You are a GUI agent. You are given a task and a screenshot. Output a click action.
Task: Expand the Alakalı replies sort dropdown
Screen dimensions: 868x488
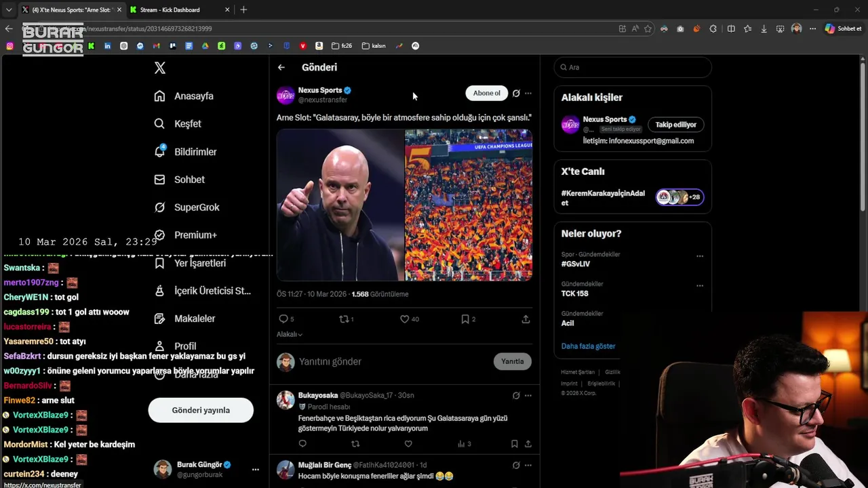click(290, 334)
